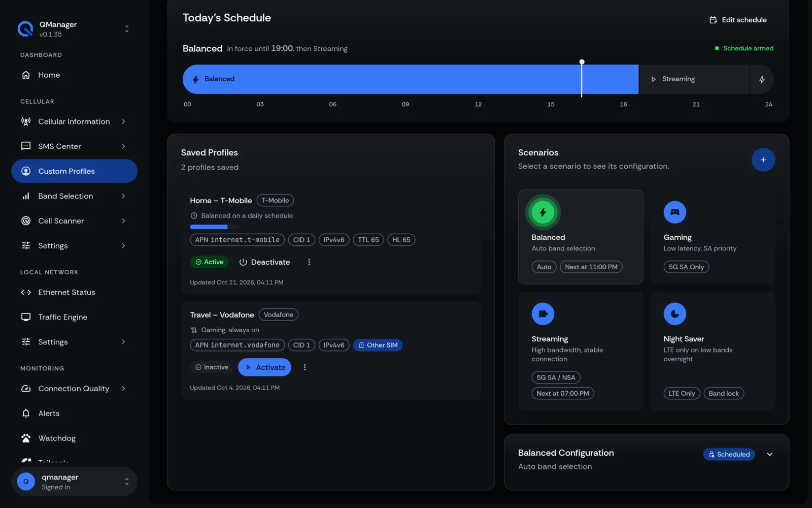Viewport: 812px width, 508px height.
Task: Click the Scheduled lock badge
Action: tap(729, 455)
